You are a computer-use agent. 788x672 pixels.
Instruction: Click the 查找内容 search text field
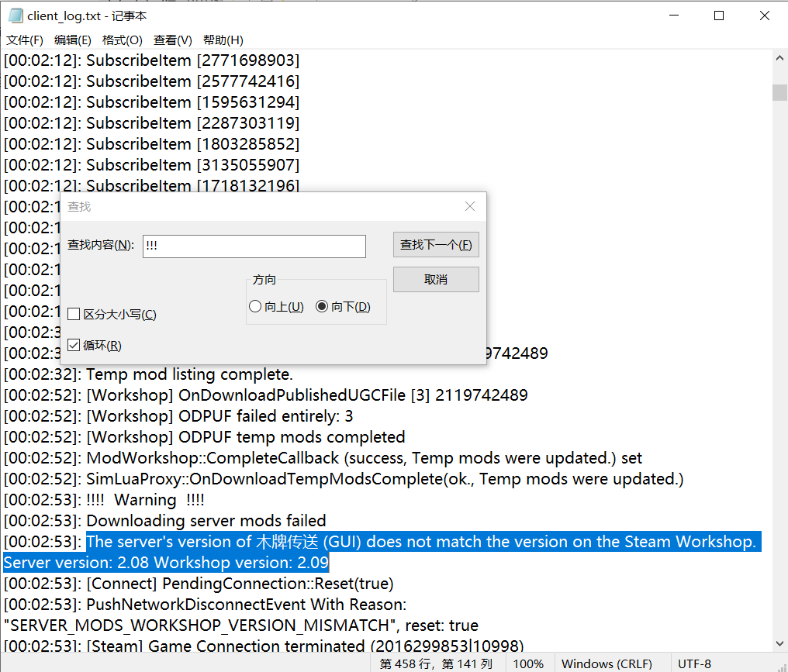(254, 246)
